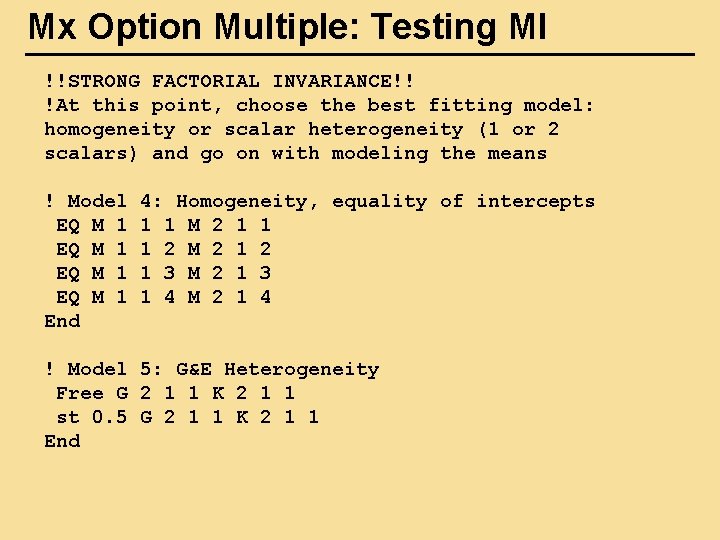This screenshot has height=540, width=720.
Task: Click the black horizontal rule under the title
Action: [360, 54]
